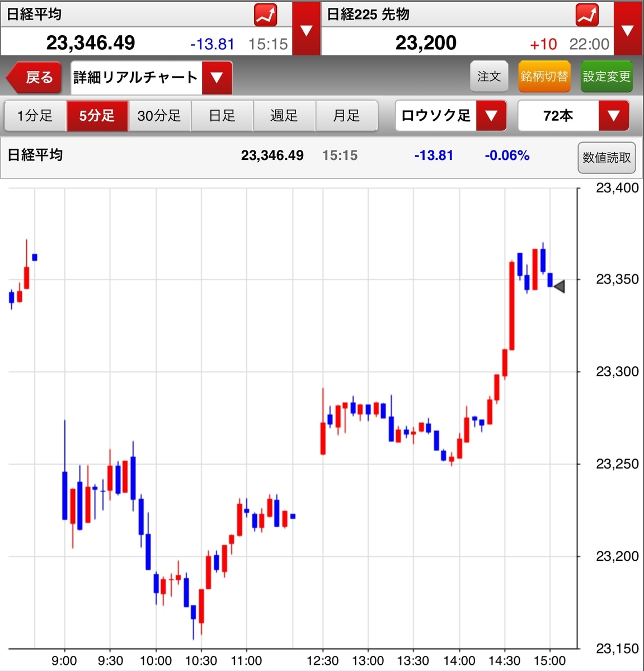
Task: Tap the green 設定変更 button
Action: pyautogui.click(x=607, y=77)
